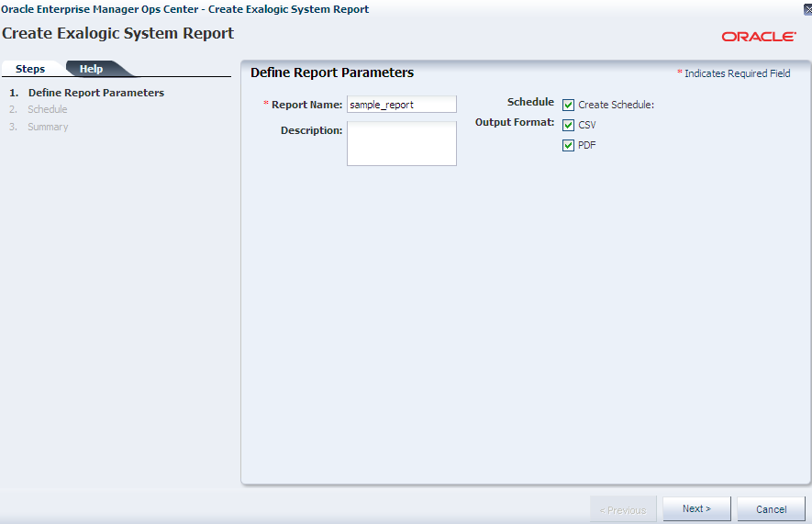This screenshot has height=524, width=812.
Task: Click the Description text area
Action: tap(401, 143)
